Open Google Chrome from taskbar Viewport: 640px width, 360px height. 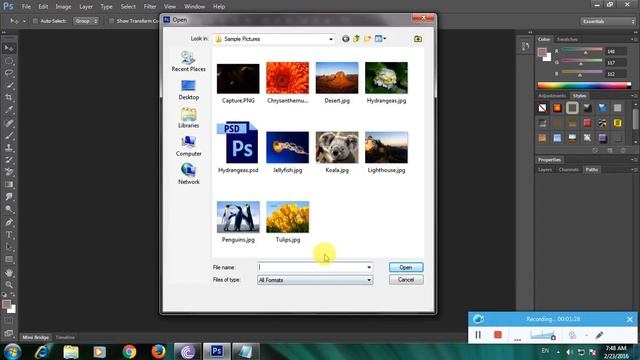pos(129,351)
